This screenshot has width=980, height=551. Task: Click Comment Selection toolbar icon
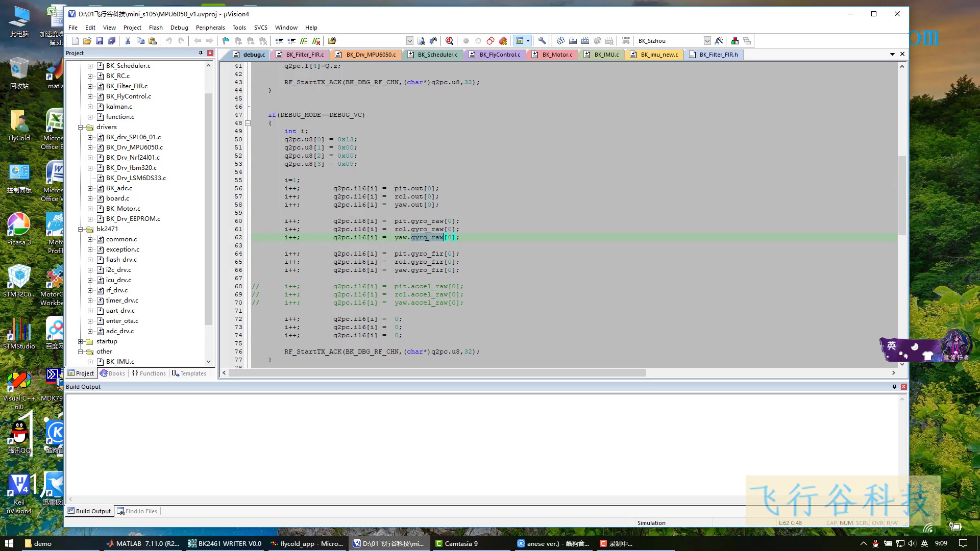pos(304,41)
